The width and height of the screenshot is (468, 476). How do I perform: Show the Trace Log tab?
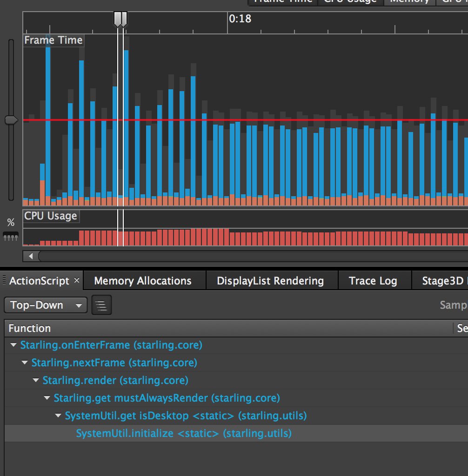(373, 281)
